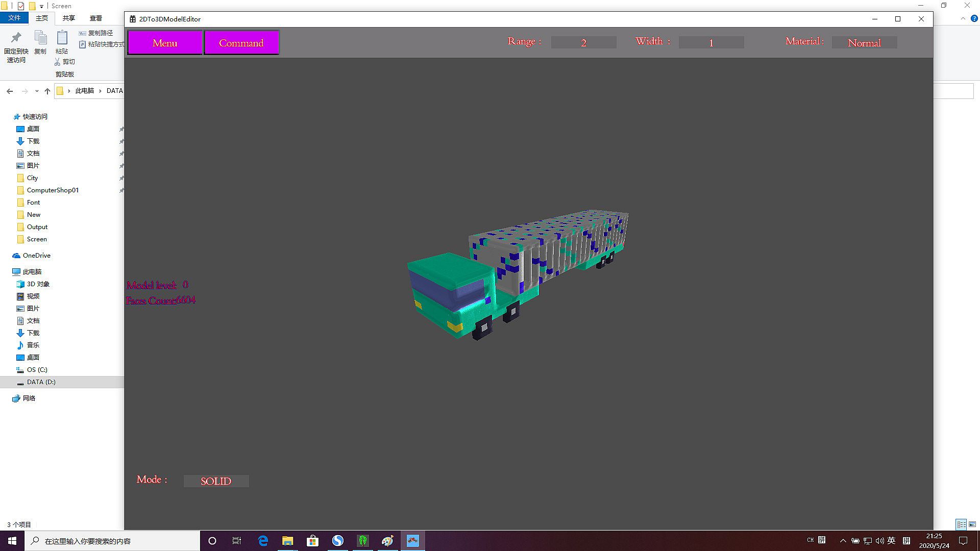Click the Paste icon in the ribbon

(62, 39)
